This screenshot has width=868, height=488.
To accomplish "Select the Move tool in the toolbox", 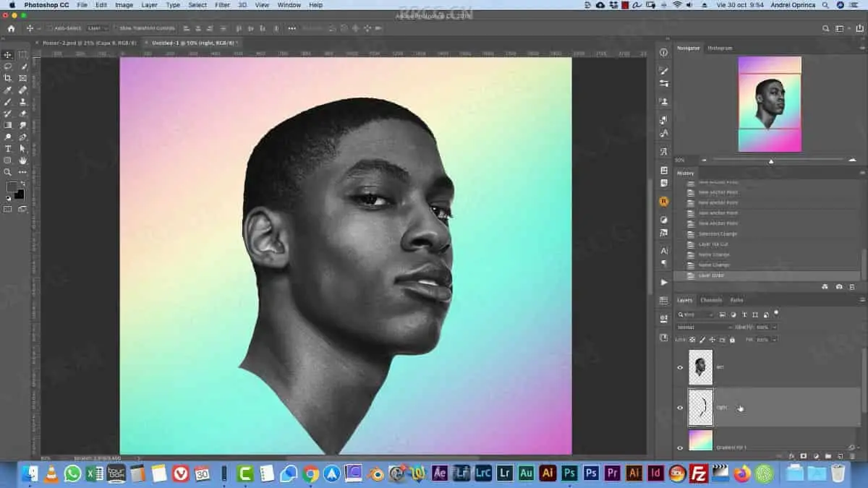I will coord(8,55).
